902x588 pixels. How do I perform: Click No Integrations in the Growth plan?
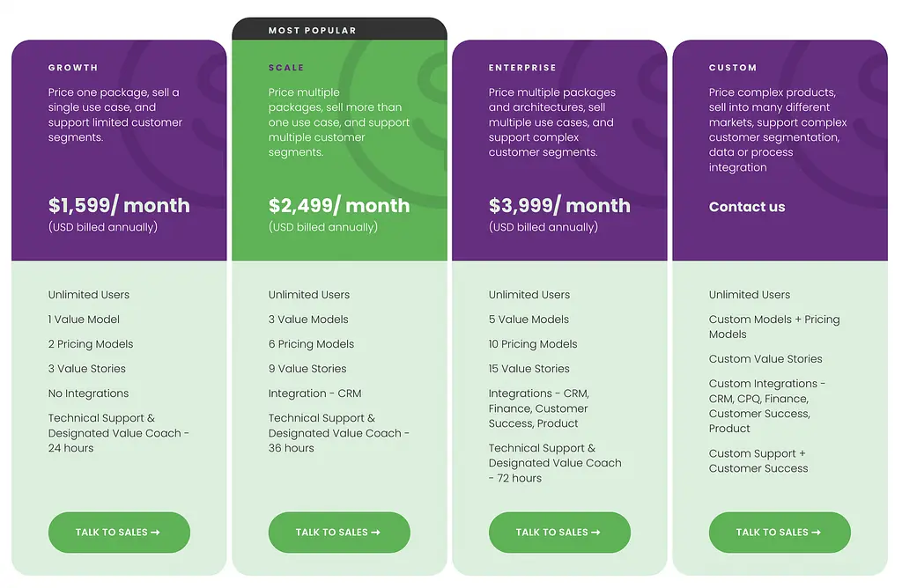pos(88,393)
